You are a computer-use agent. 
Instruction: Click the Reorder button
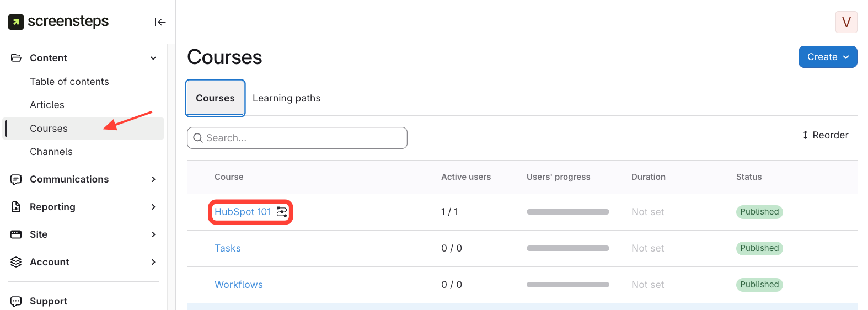tap(826, 135)
